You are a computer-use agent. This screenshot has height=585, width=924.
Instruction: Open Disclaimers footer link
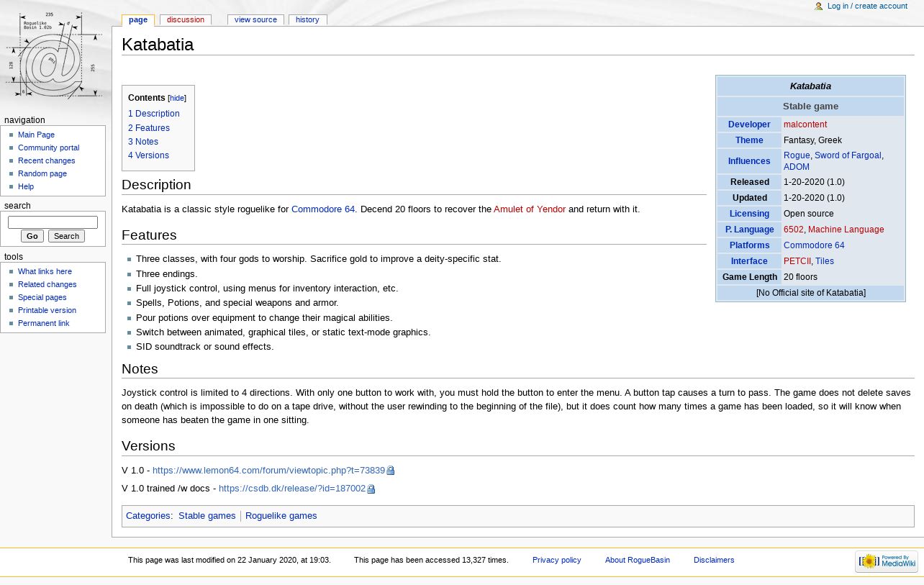714,560
